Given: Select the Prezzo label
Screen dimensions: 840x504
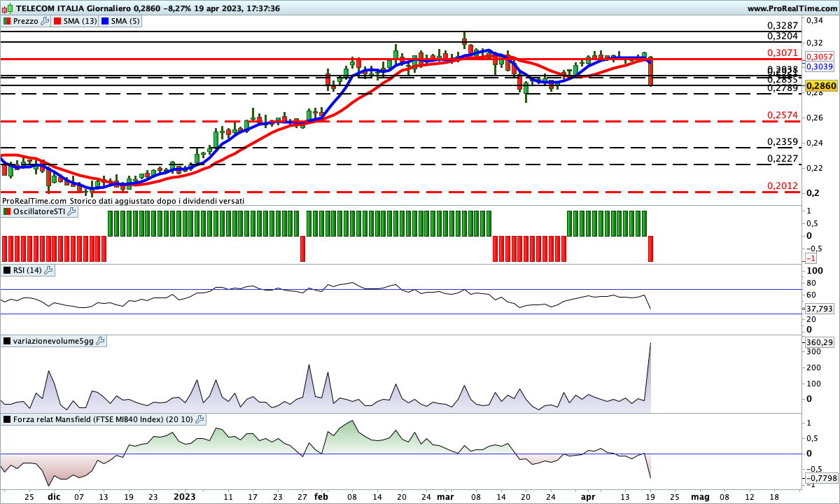Looking at the screenshot, I should pos(27,21).
